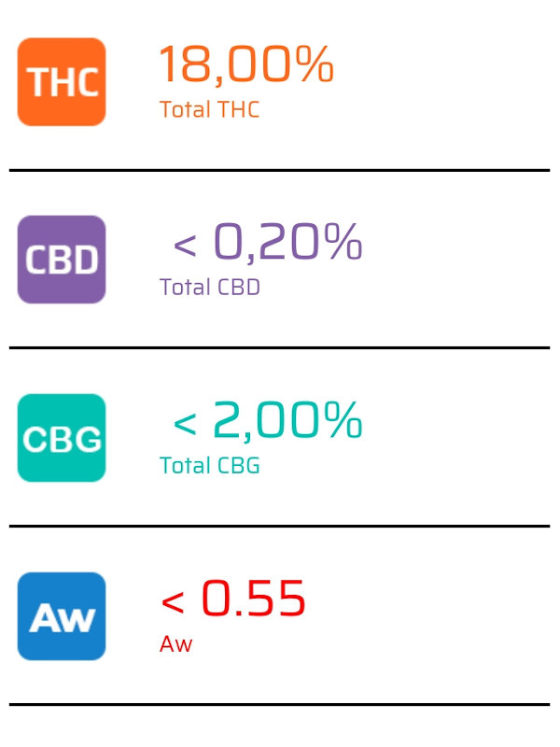
Task: Select the < 2,00% CBG value
Action: click(x=268, y=420)
